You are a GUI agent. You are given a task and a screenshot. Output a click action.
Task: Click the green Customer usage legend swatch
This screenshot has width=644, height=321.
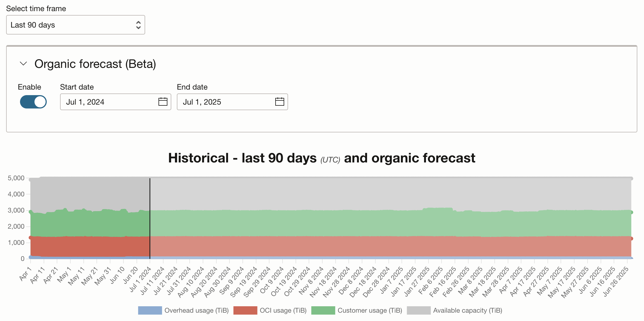(x=323, y=310)
